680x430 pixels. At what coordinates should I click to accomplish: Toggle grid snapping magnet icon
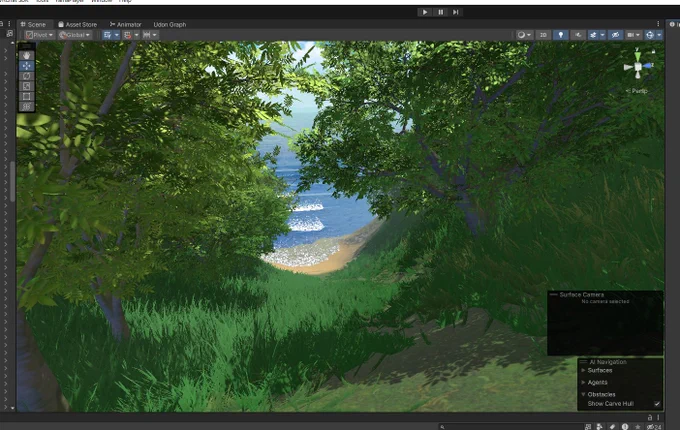coord(128,35)
